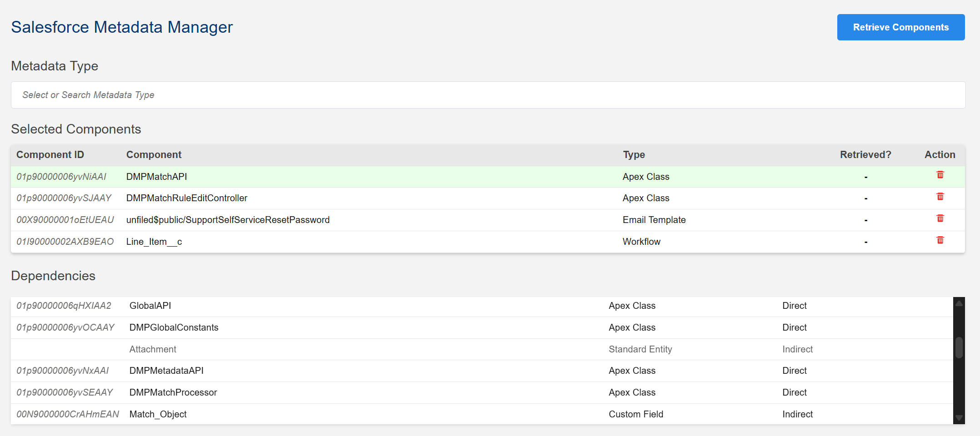Focus the Select or Search Metadata Type field
The width and height of the screenshot is (980, 436).
tap(488, 95)
